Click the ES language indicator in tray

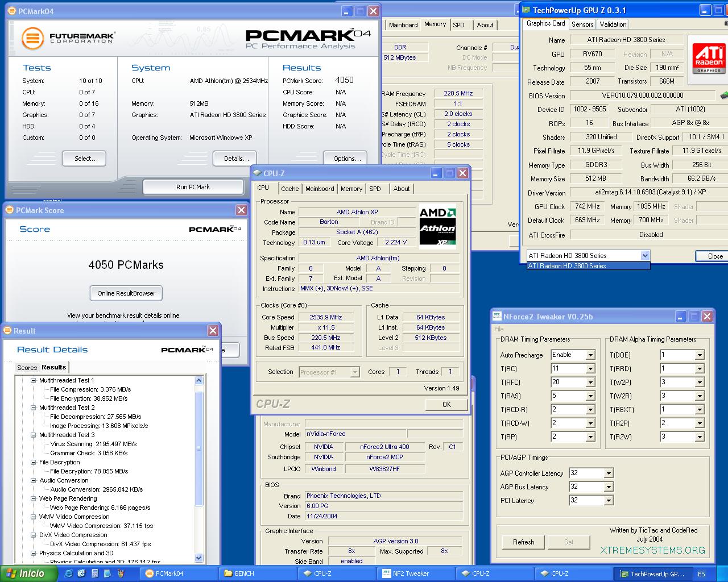click(x=702, y=573)
